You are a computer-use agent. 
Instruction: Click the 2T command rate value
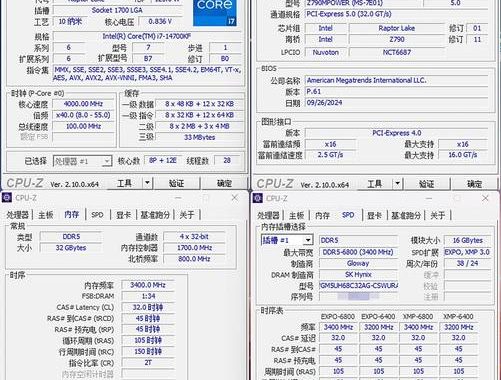148,363
